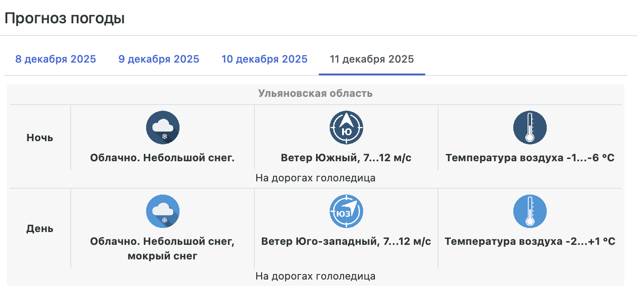Click the night text Облачно. Небольшой снег.
The height and width of the screenshot is (296, 644).
point(162,158)
